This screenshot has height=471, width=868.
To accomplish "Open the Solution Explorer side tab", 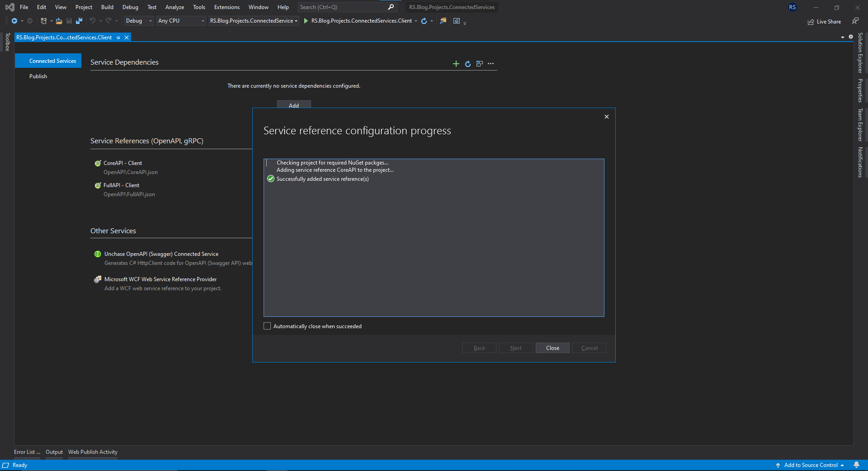I will (x=860, y=53).
